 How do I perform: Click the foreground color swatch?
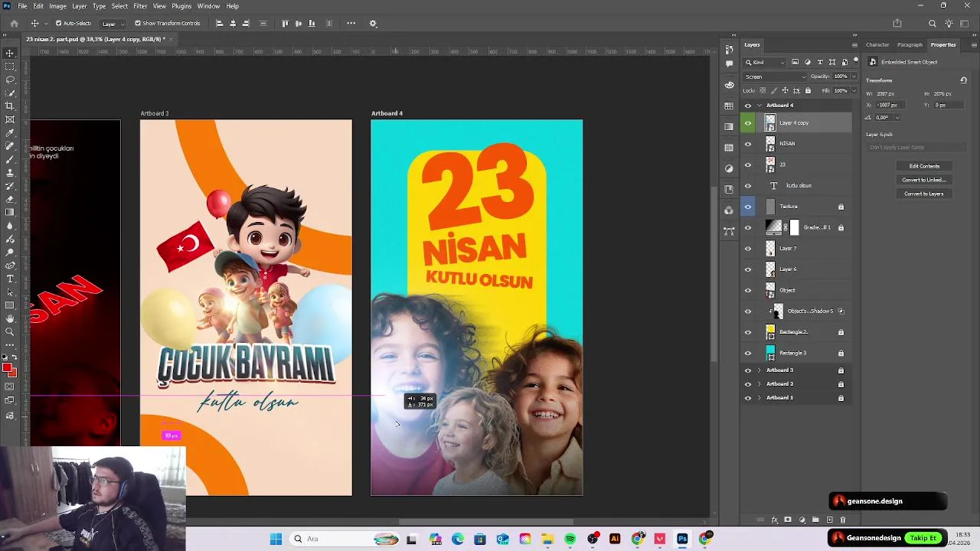tap(8, 369)
